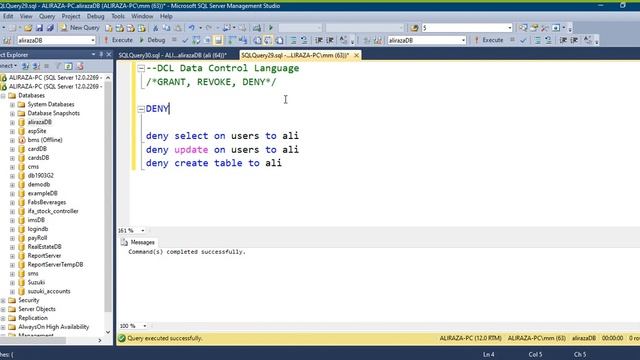
Task: Open the Tools menu
Action: point(118,16)
